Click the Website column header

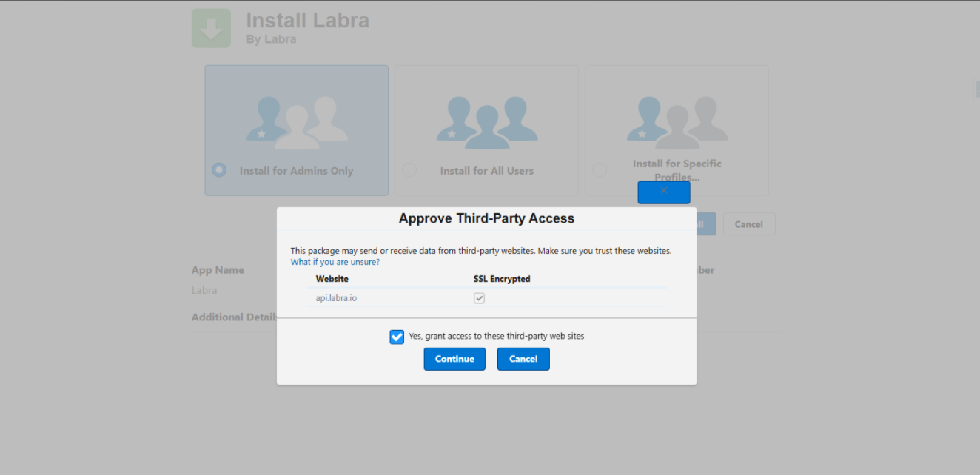tap(332, 279)
